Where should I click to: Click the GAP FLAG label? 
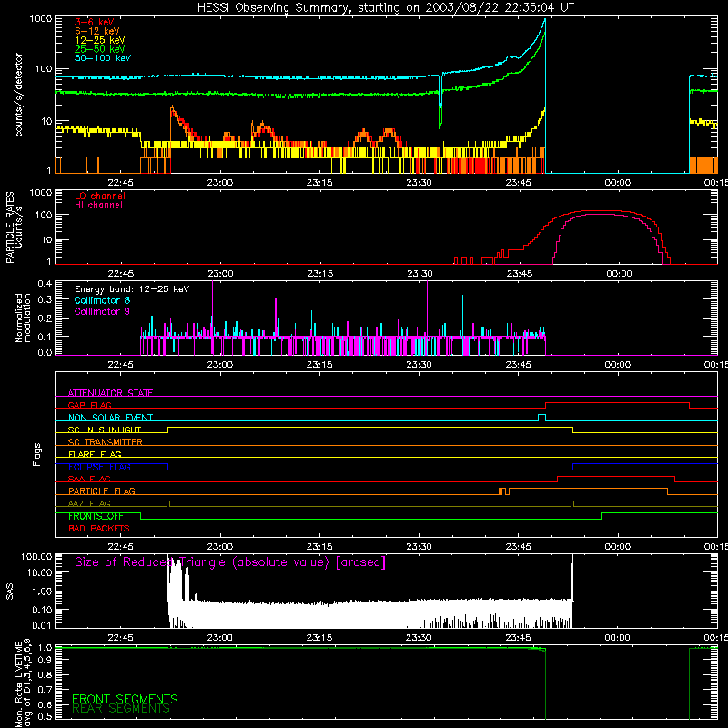click(89, 405)
